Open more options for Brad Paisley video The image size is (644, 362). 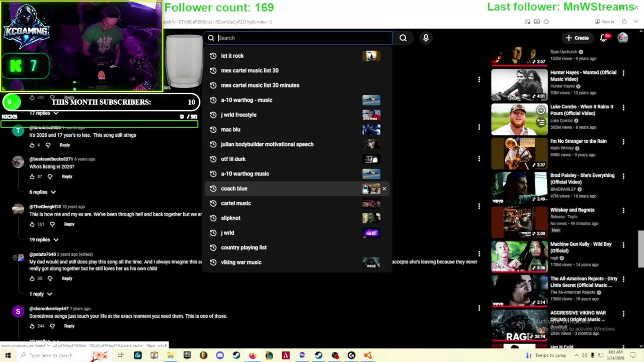tap(623, 176)
